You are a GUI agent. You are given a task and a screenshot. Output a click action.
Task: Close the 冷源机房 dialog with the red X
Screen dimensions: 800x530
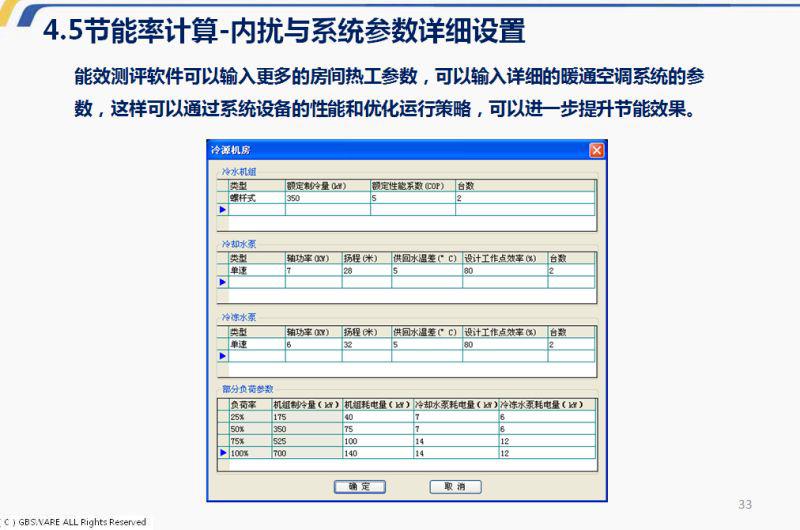pyautogui.click(x=596, y=150)
